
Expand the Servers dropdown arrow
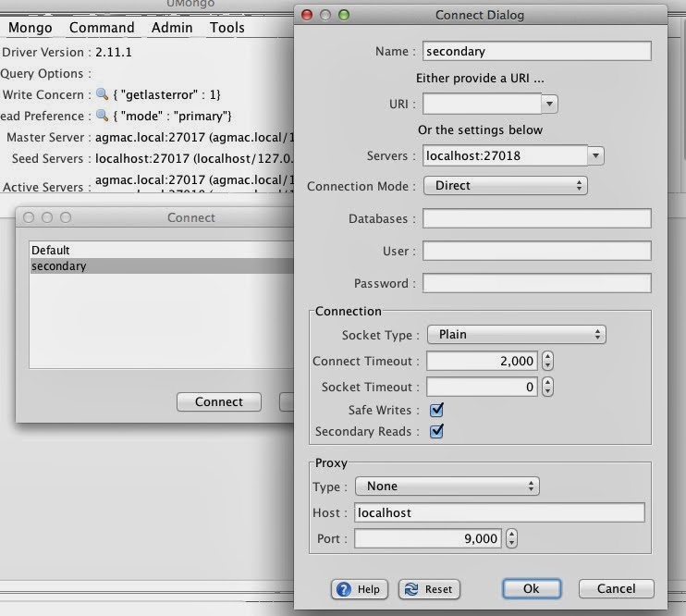point(595,156)
